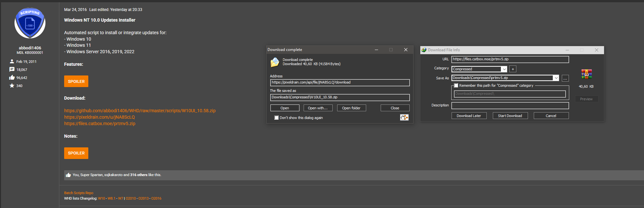This screenshot has height=208, width=644.
Task: Click the Open button in Download complete
Action: point(285,108)
